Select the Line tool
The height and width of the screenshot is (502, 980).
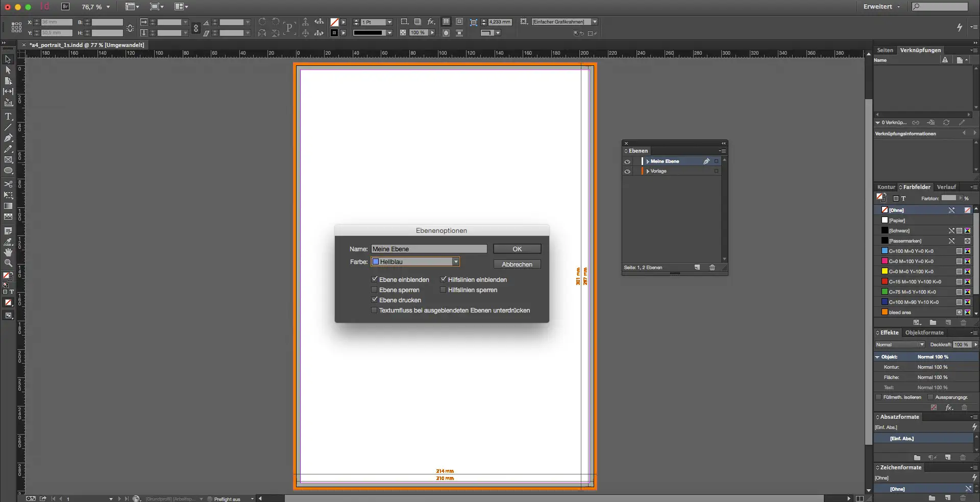coord(8,127)
